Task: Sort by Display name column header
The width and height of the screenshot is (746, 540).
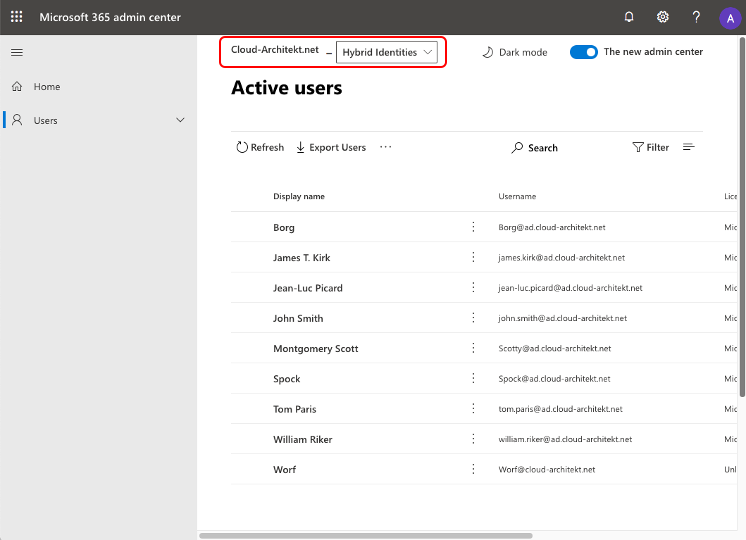Action: pos(299,196)
